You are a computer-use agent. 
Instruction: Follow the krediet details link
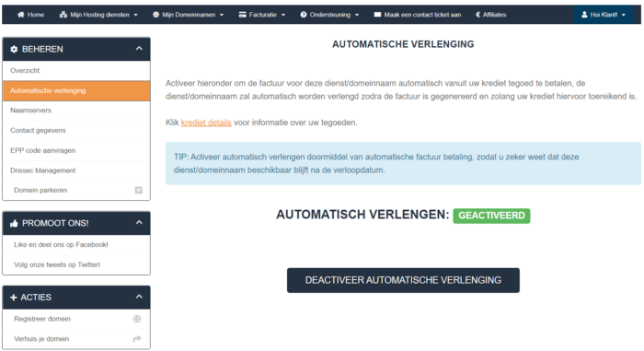206,123
